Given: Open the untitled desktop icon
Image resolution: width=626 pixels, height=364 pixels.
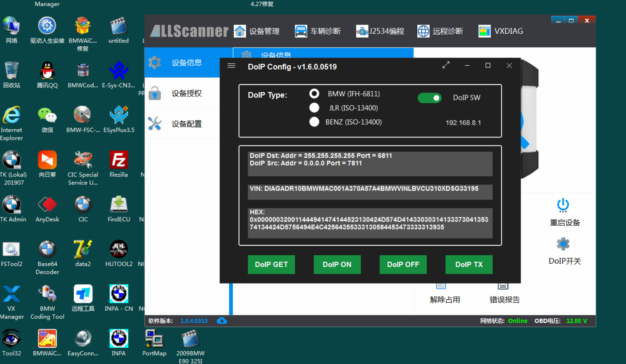Looking at the screenshot, I should coord(119,30).
